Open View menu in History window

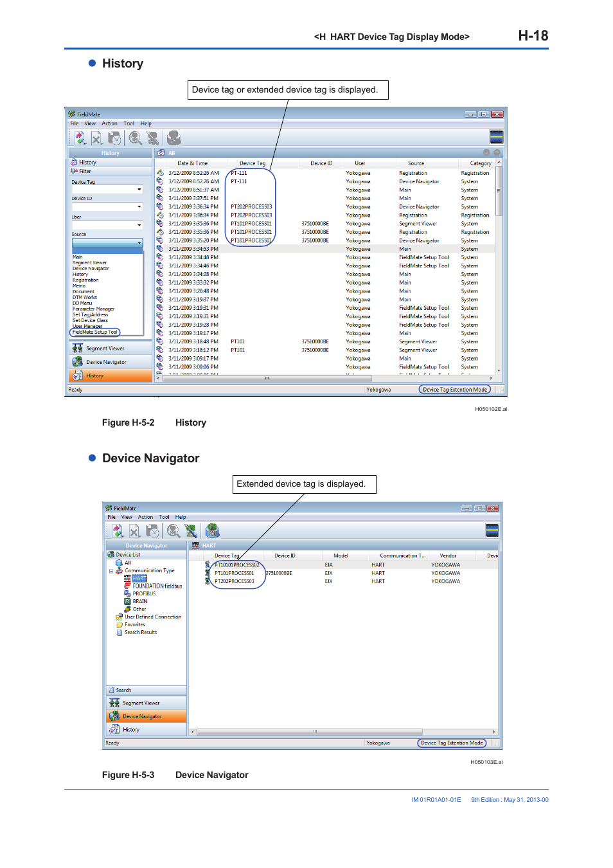[90, 123]
